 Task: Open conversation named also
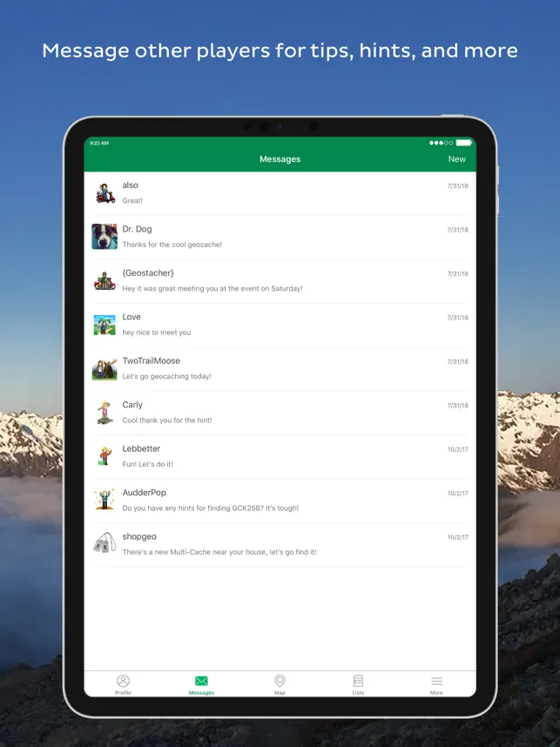coord(130,185)
